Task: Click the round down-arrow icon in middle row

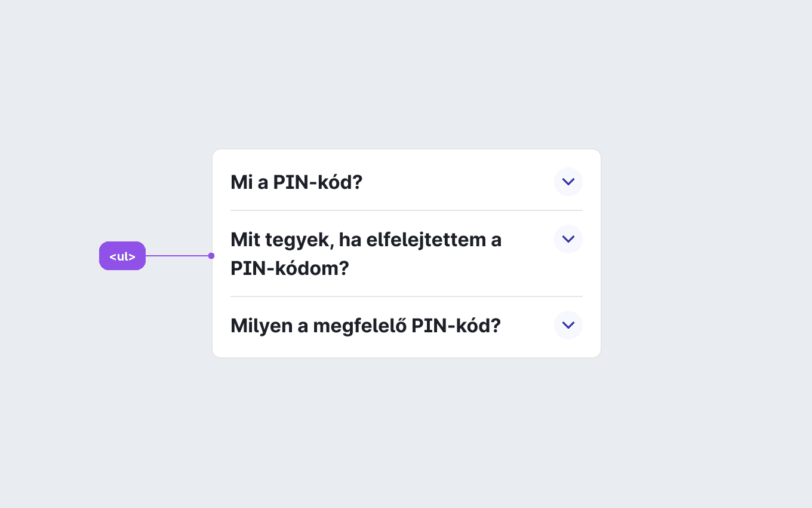Action: tap(568, 239)
